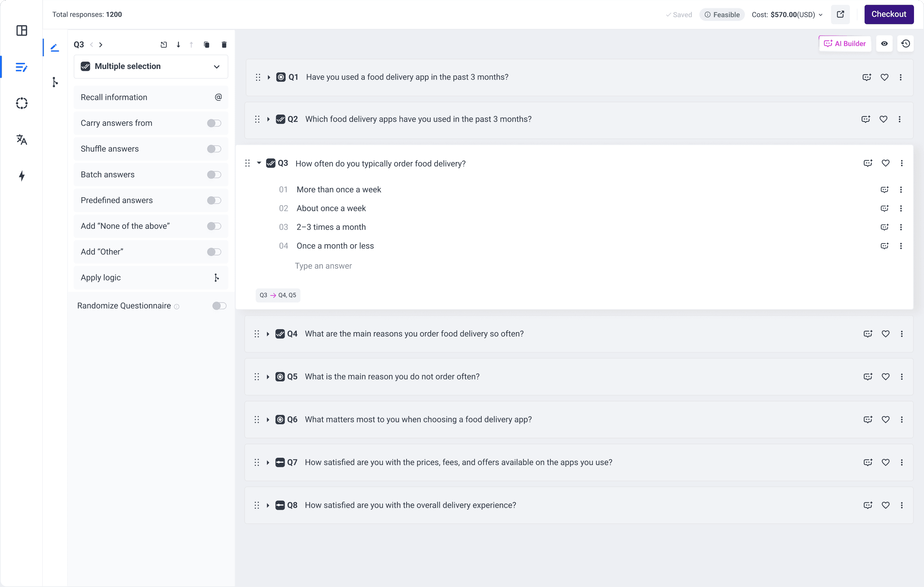Image resolution: width=924 pixels, height=587 pixels.
Task: Select the logic flow tool in the sidebar
Action: click(55, 82)
